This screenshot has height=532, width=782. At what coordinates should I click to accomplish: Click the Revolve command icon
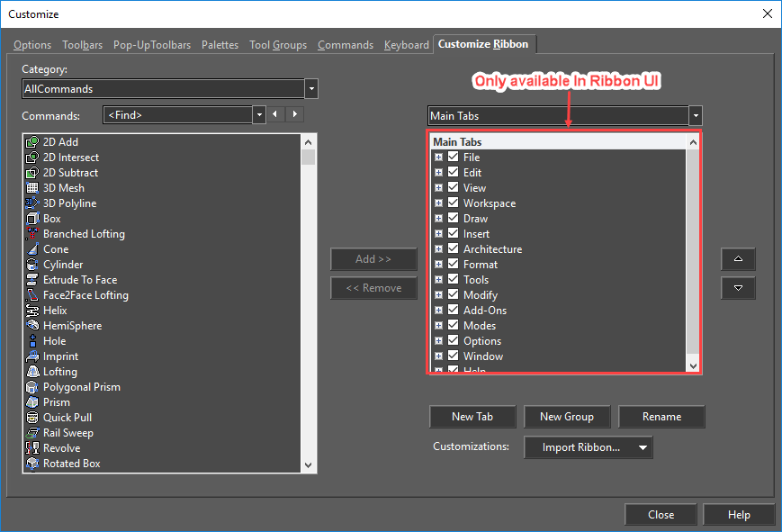(32, 448)
